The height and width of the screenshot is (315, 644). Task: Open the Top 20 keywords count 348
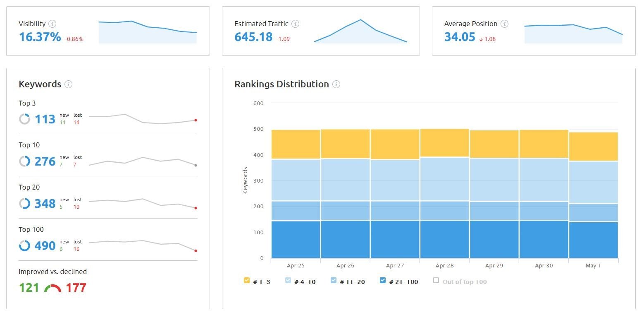pyautogui.click(x=45, y=204)
